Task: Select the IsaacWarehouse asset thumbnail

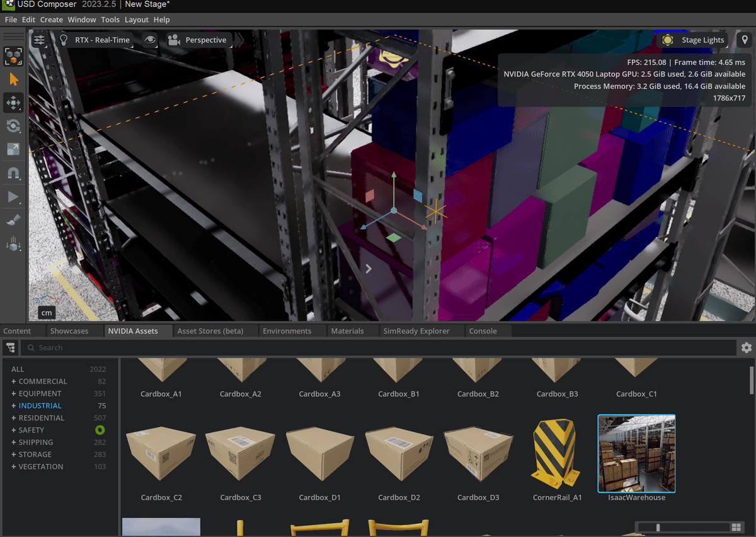Action: coord(636,453)
